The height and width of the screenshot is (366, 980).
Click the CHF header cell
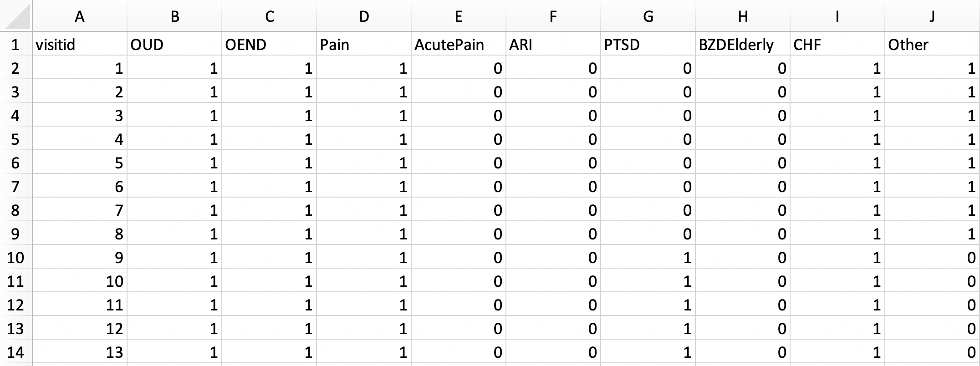[837, 44]
